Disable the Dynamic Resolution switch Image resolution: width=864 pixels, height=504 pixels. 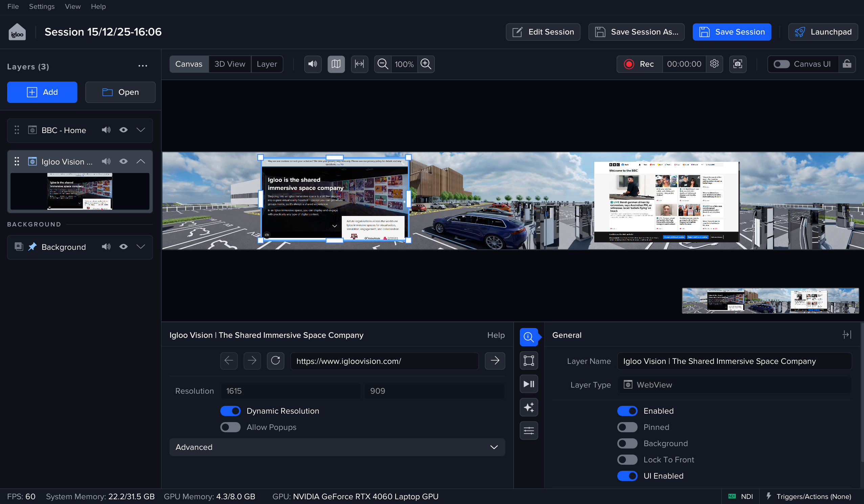pos(230,411)
